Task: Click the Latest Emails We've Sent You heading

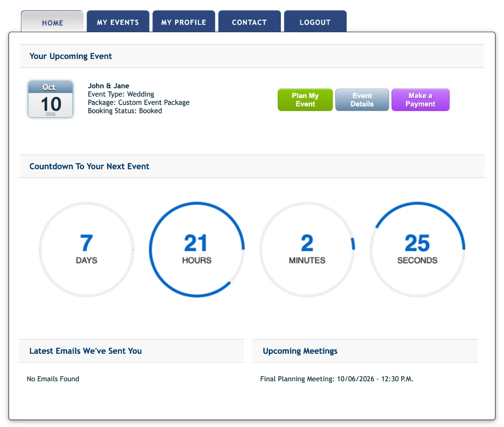Action: pyautogui.click(x=85, y=351)
